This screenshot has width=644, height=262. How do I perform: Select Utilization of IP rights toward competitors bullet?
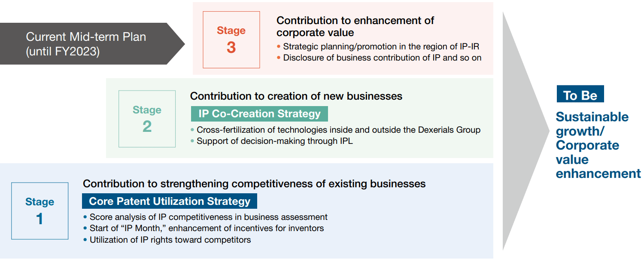[167, 240]
